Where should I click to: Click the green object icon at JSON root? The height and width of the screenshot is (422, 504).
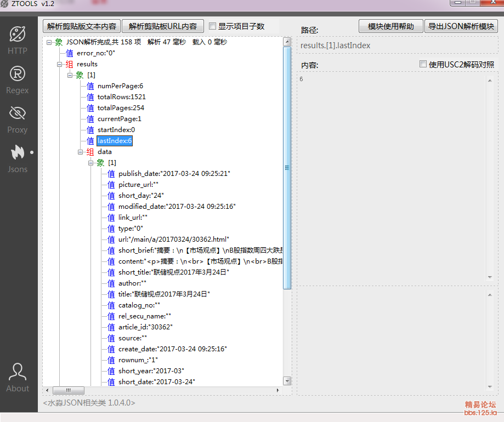coord(59,42)
